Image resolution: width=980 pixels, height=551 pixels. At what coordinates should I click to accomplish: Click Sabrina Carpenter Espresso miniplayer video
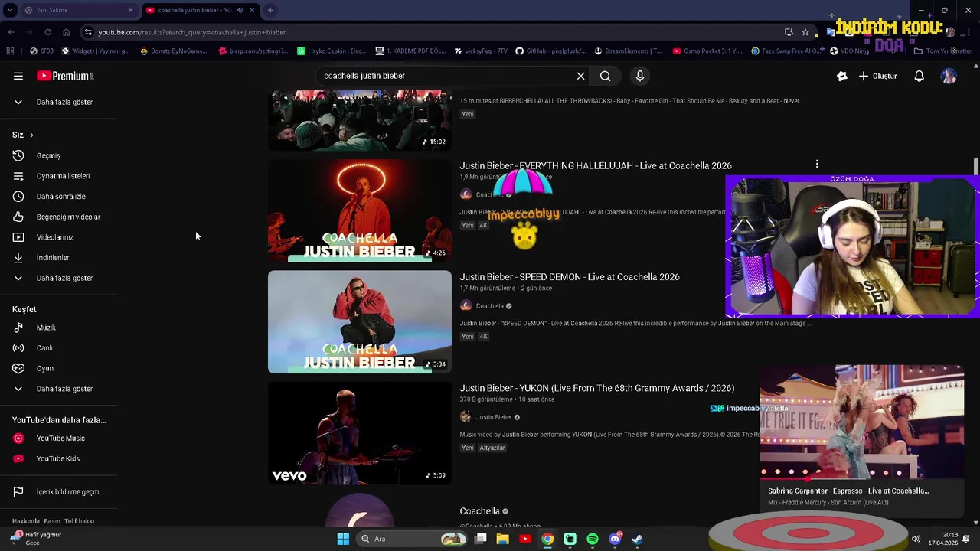(x=861, y=422)
